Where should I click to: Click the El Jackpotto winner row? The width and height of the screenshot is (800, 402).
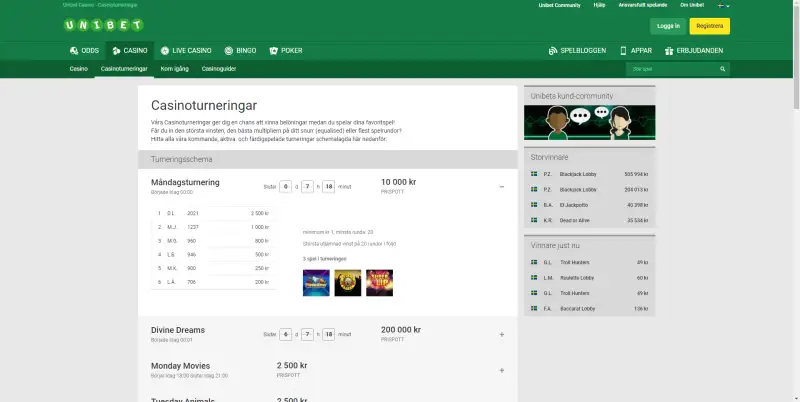589,205
